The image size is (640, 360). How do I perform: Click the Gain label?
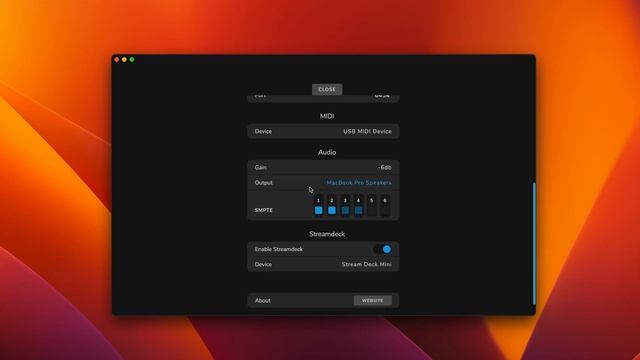point(261,167)
